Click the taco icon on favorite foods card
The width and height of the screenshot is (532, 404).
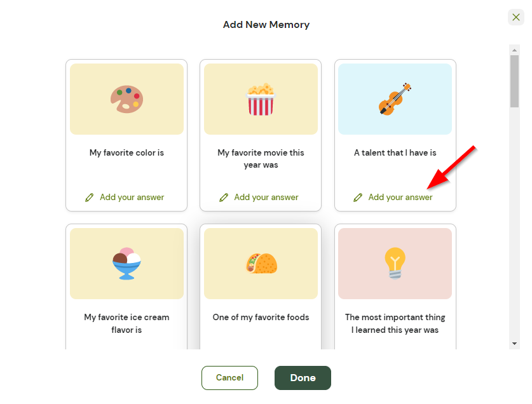[x=261, y=263]
